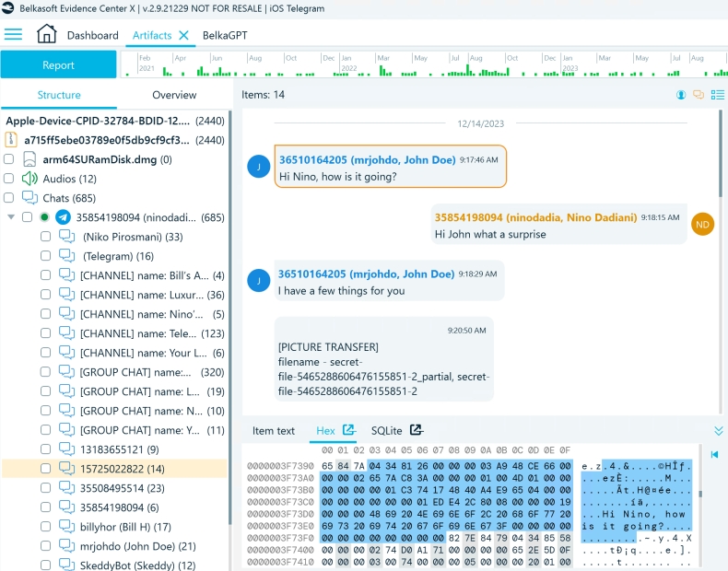The width and height of the screenshot is (728, 571).
Task: Switch to list view icon
Action: click(717, 95)
